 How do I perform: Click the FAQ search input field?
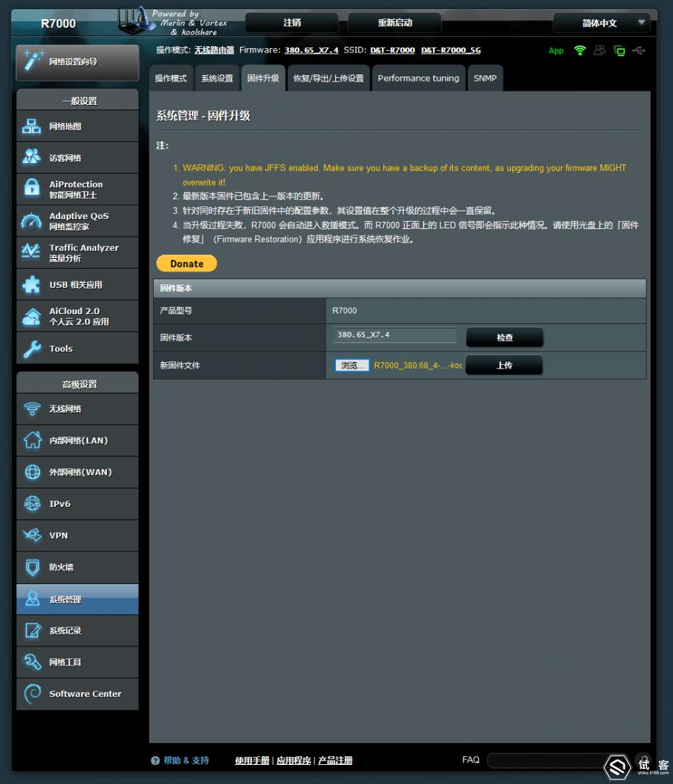(x=549, y=761)
